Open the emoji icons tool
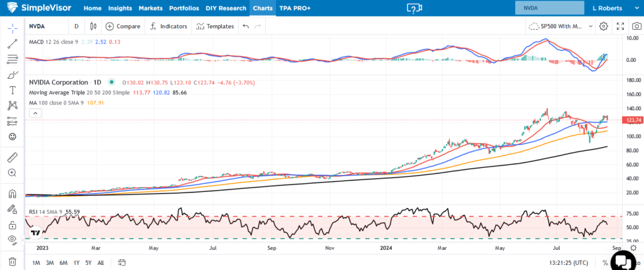The width and height of the screenshot is (644, 270). coord(12,136)
